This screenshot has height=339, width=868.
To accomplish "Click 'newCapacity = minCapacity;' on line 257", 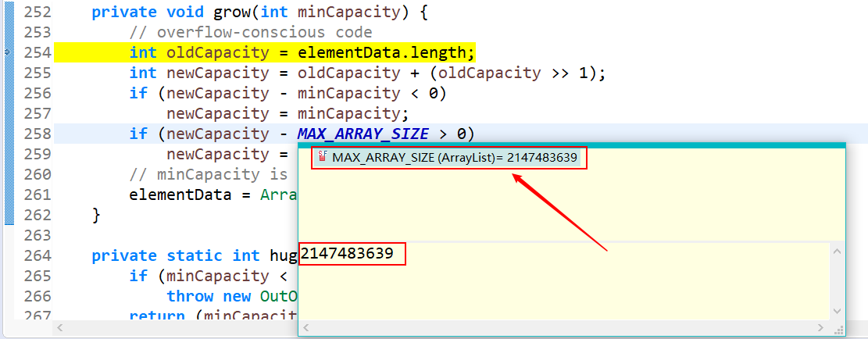I will pyautogui.click(x=288, y=113).
